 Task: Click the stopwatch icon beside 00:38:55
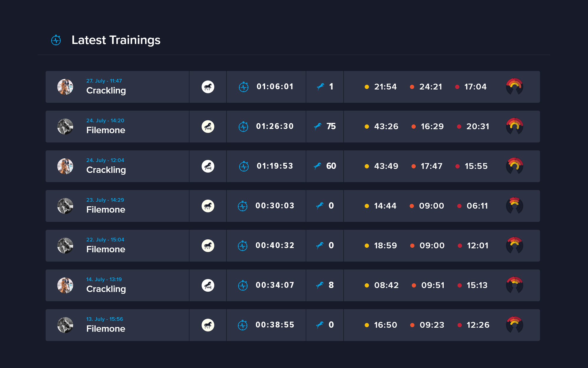[x=242, y=325]
